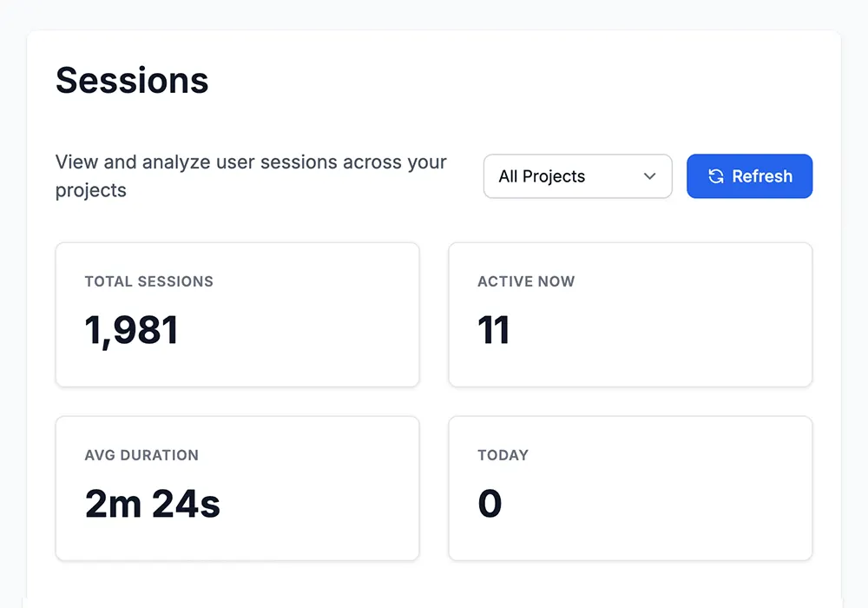
Task: Select the Active Now card
Action: pyautogui.click(x=630, y=314)
